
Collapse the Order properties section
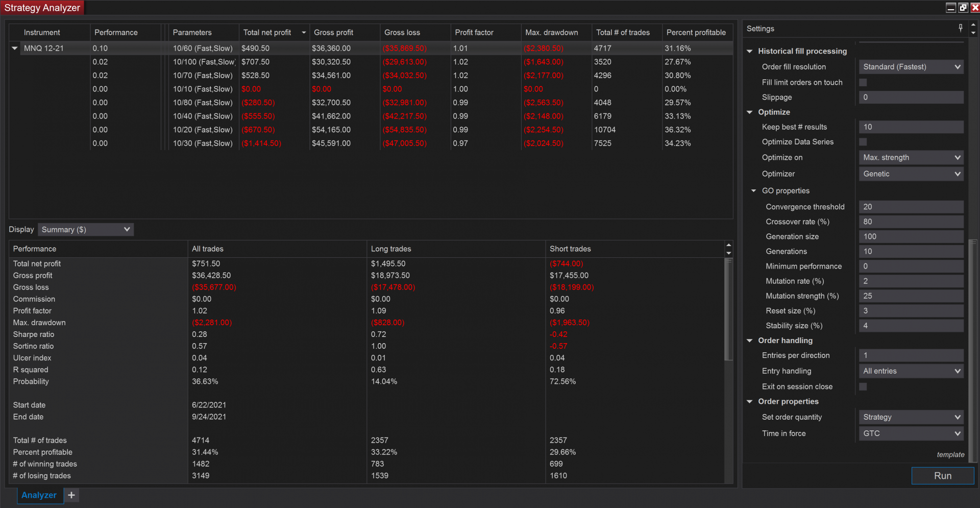(x=750, y=401)
